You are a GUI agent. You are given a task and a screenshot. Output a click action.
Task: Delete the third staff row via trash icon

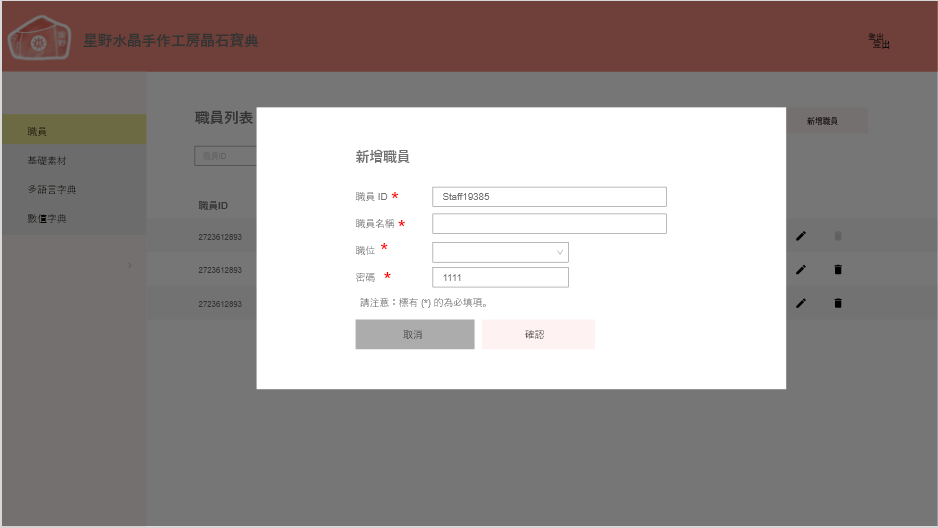[838, 303]
